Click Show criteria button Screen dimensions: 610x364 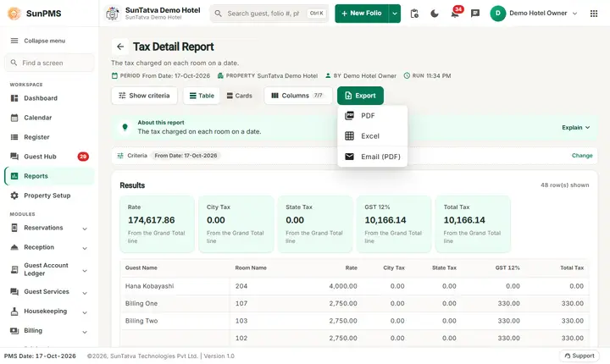144,96
